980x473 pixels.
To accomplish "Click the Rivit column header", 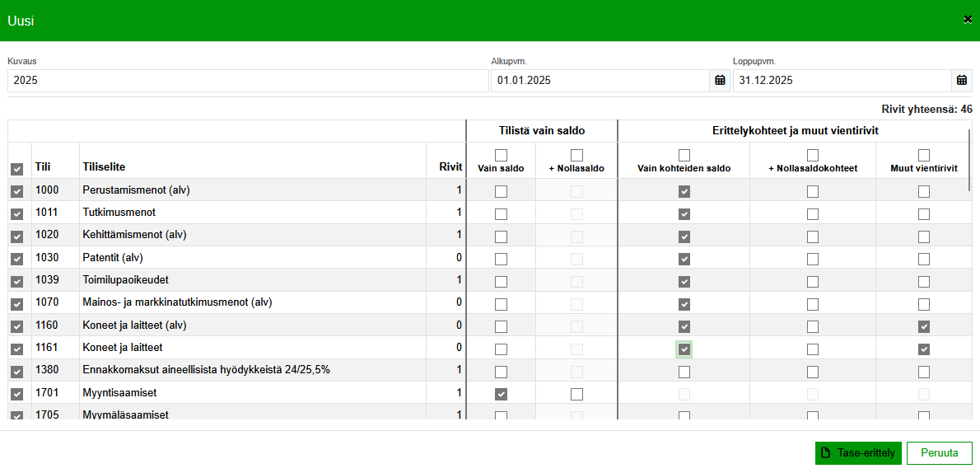I will pyautogui.click(x=450, y=166).
